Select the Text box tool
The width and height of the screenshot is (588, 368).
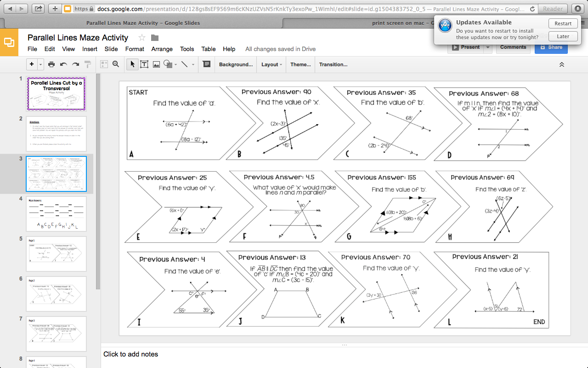[x=144, y=64]
